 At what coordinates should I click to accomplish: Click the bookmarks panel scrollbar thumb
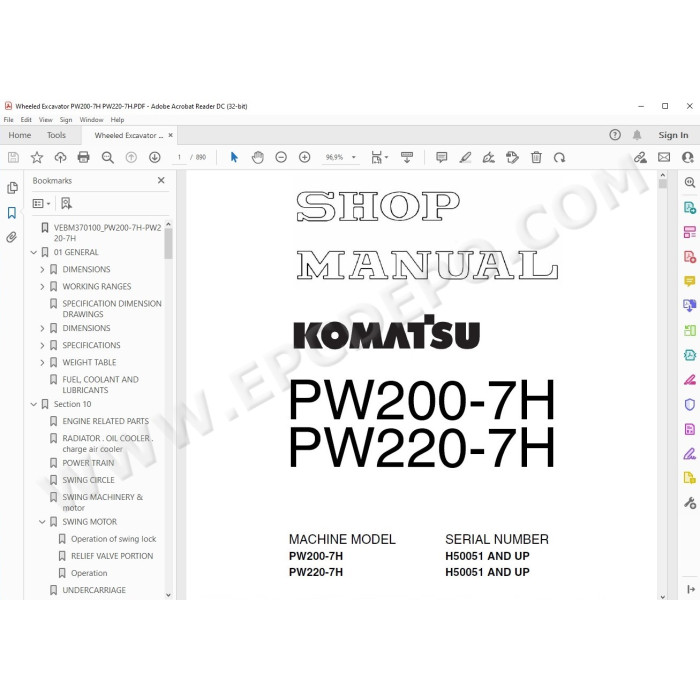[168, 244]
